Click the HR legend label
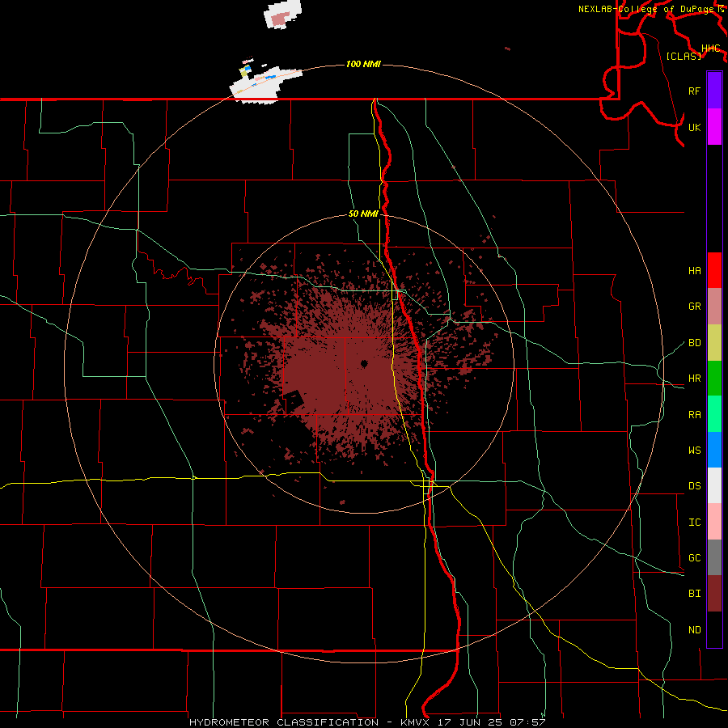 [x=694, y=379]
